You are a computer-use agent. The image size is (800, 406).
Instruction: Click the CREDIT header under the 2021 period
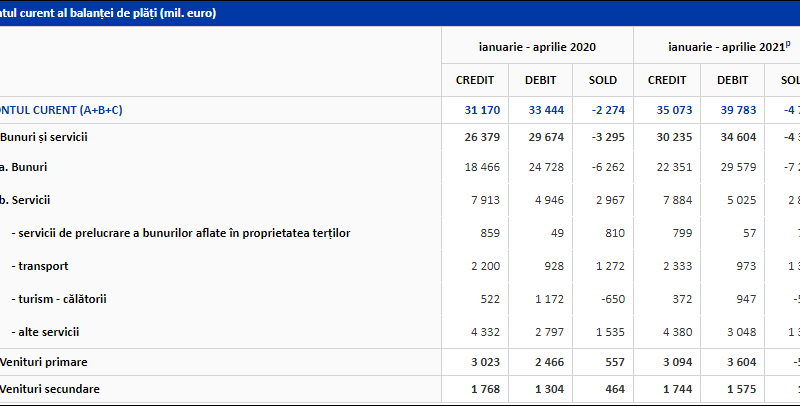click(667, 80)
